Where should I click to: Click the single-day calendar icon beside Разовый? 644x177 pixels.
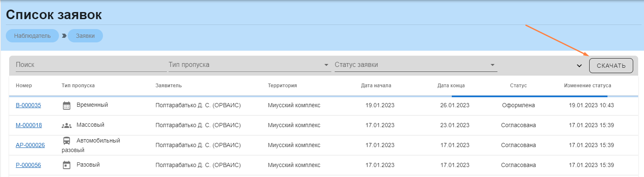click(x=66, y=165)
